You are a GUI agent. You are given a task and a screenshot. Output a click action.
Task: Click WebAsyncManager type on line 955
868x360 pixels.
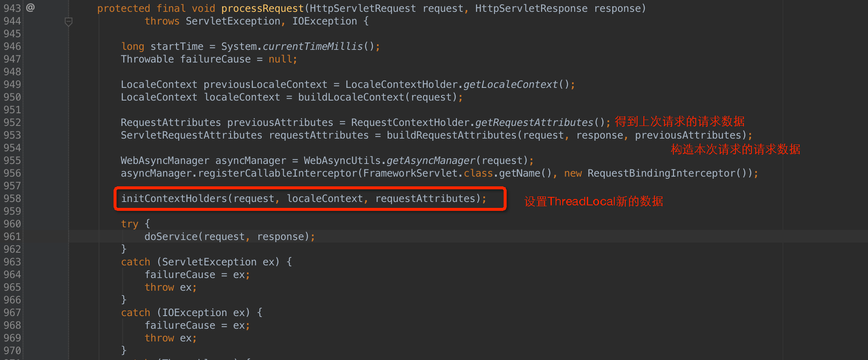point(165,161)
